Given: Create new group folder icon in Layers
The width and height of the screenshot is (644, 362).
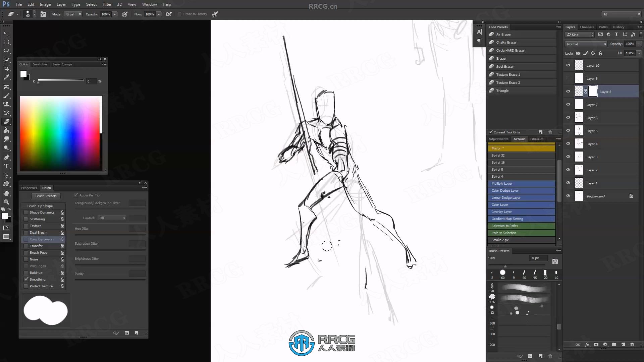Looking at the screenshot, I should tap(614, 344).
